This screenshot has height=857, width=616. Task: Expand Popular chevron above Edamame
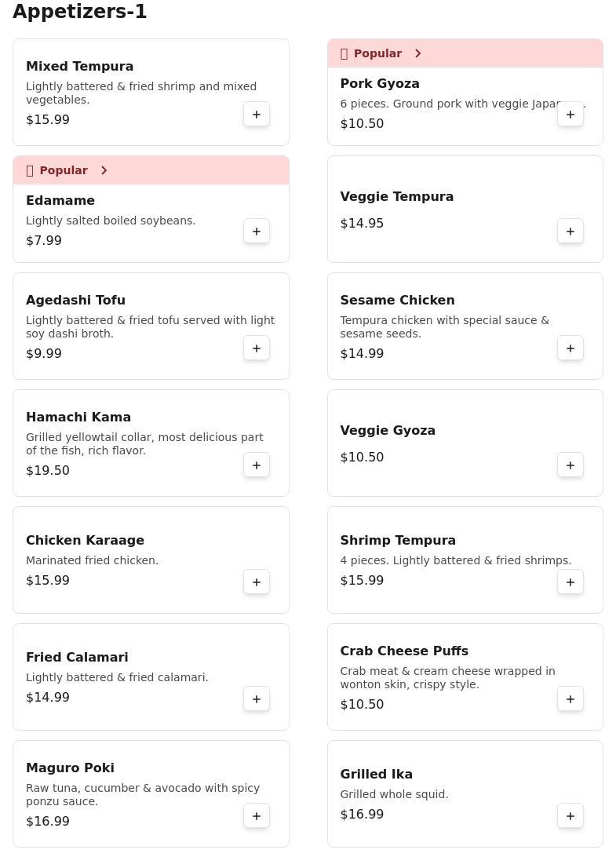click(x=104, y=170)
